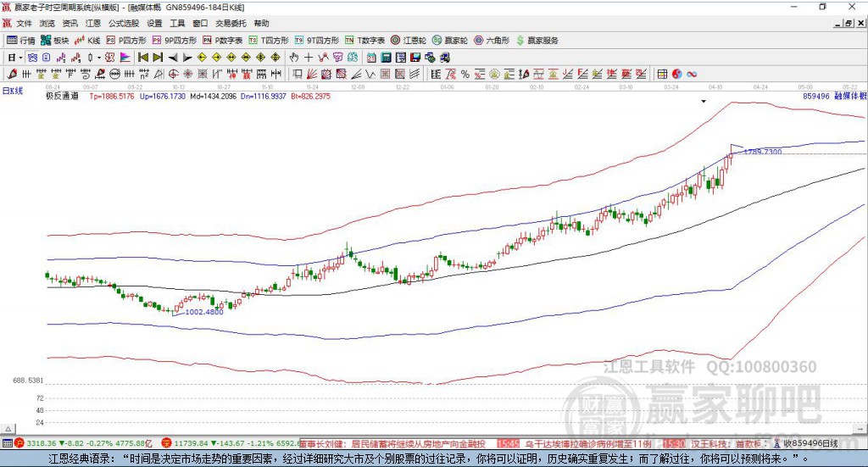Image resolution: width=868 pixels, height=467 pixels.
Task: Click the zigzag wave line tool
Action: click(x=370, y=74)
